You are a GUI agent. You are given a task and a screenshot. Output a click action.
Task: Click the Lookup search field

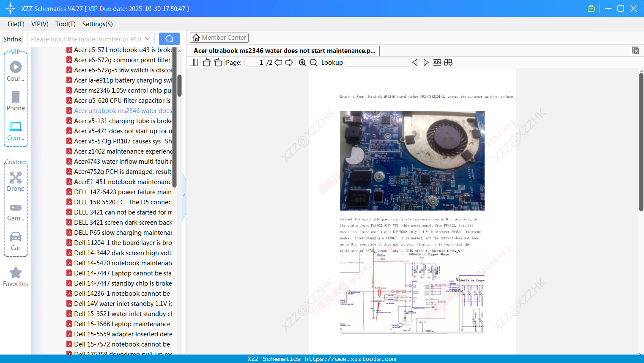(378, 63)
